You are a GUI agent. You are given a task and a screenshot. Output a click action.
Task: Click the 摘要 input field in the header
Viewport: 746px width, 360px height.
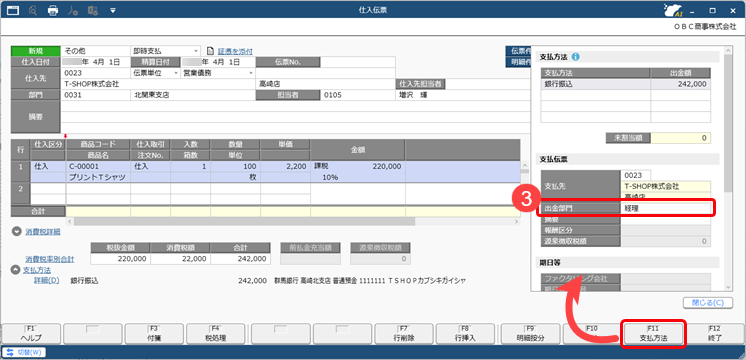295,117
